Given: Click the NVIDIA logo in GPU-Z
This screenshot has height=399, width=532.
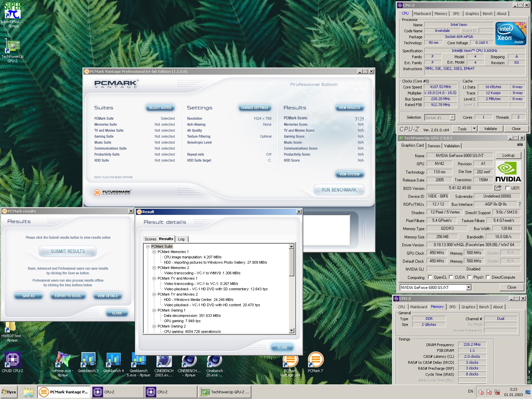Looking at the screenshot, I should click(508, 172).
